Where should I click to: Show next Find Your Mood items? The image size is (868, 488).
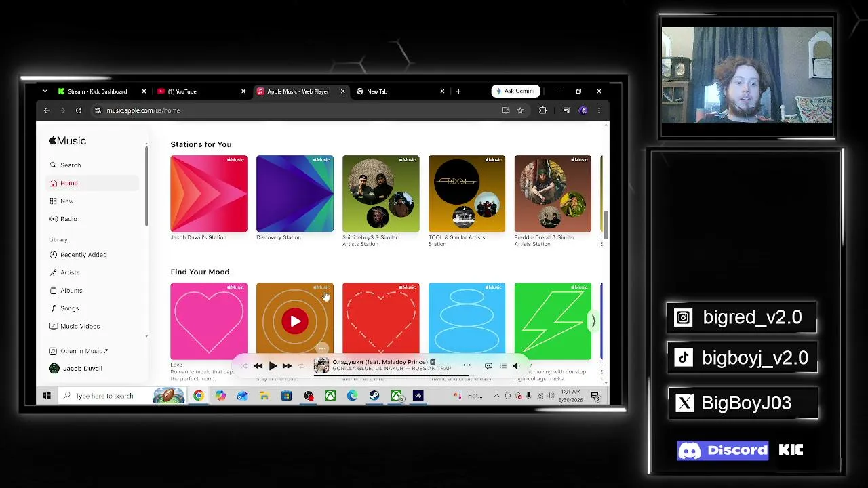pos(593,321)
